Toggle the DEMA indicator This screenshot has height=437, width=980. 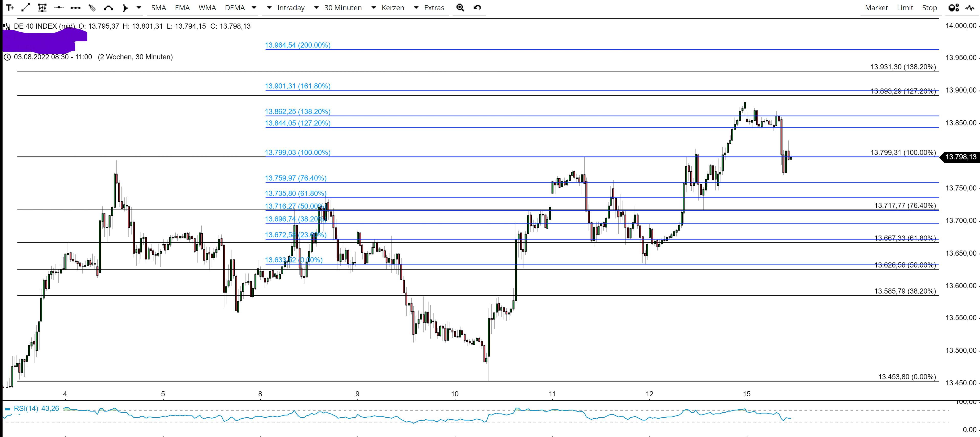click(x=235, y=8)
